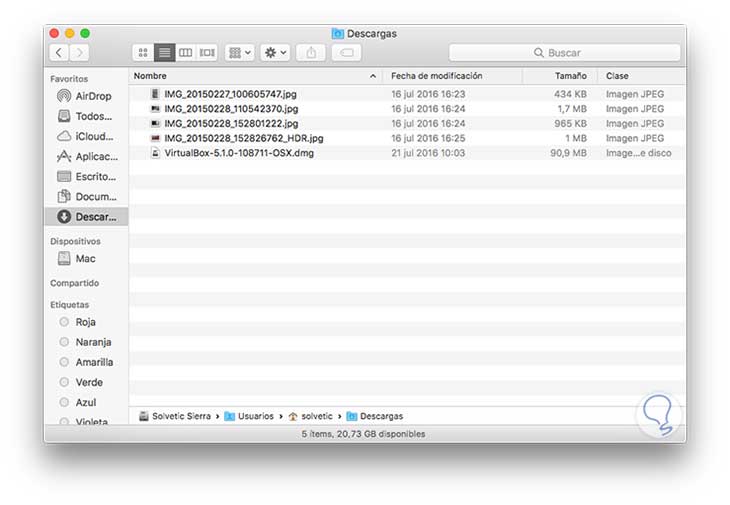The height and width of the screenshot is (505, 730).
Task: Select Todos... in the sidebar
Action: pos(87,116)
